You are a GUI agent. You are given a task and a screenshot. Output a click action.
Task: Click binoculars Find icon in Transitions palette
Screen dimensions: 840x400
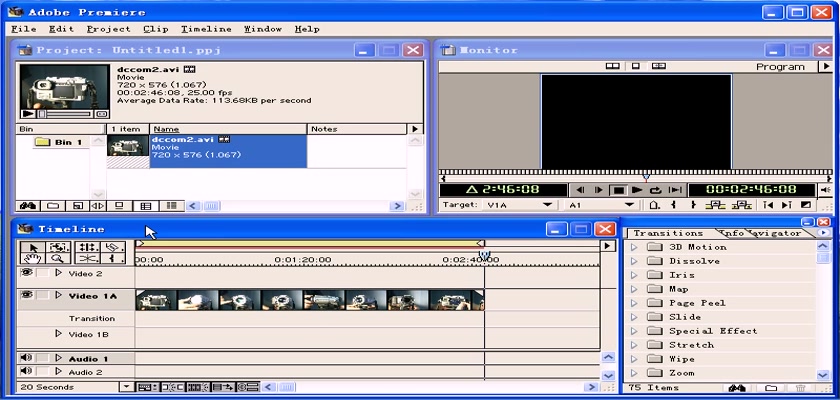pos(737,388)
